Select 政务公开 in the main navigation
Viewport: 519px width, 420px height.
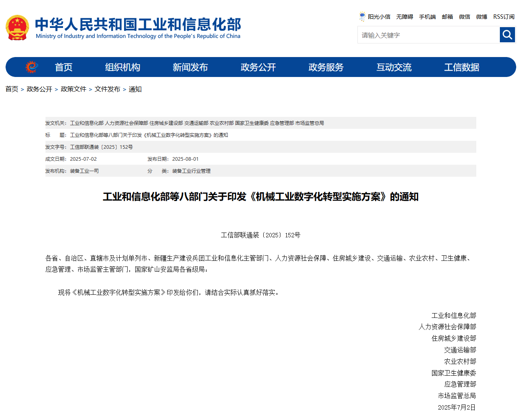(258, 67)
